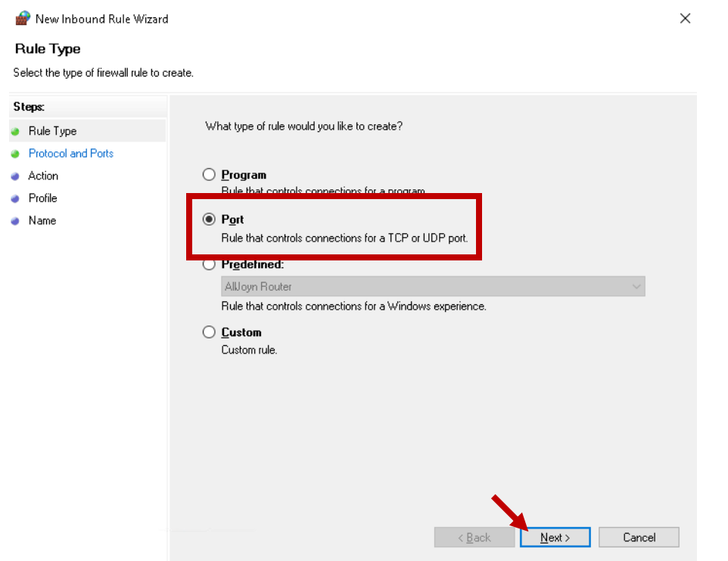Open the AllJoyn Router predefined dropdown
The width and height of the screenshot is (728, 561).
[x=433, y=287]
